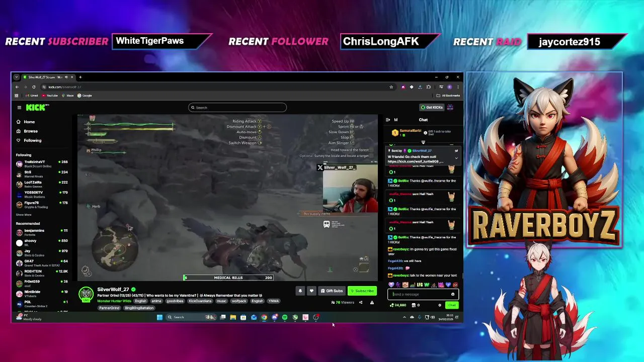Viewport: 644px width, 362px height.
Task: Open Following in Kick sidebar
Action: coord(29,140)
